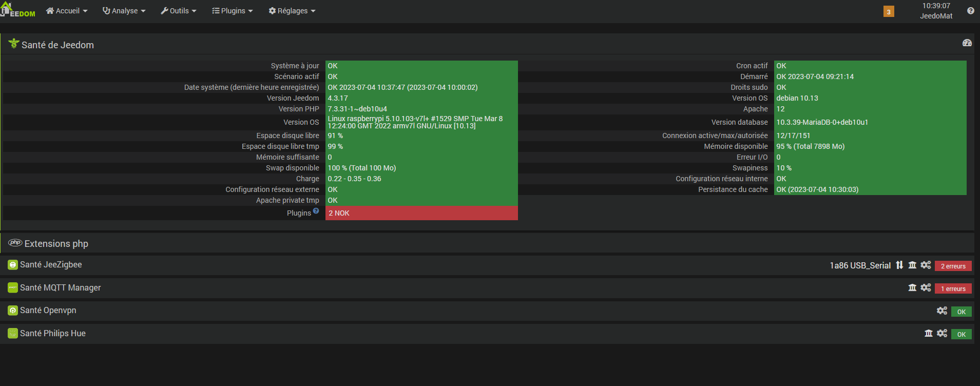Open the Plugins menu in navbar
The width and height of the screenshot is (980, 386).
click(x=233, y=11)
